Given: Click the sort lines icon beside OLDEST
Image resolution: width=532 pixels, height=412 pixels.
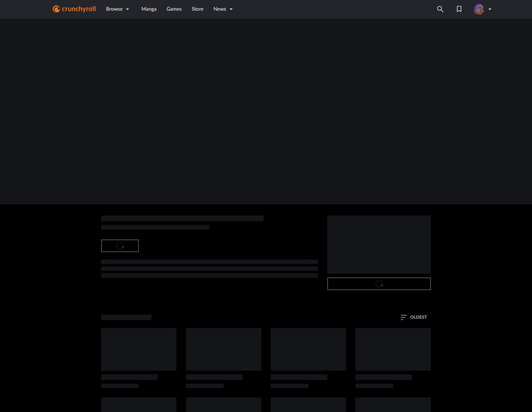Looking at the screenshot, I should tap(403, 317).
